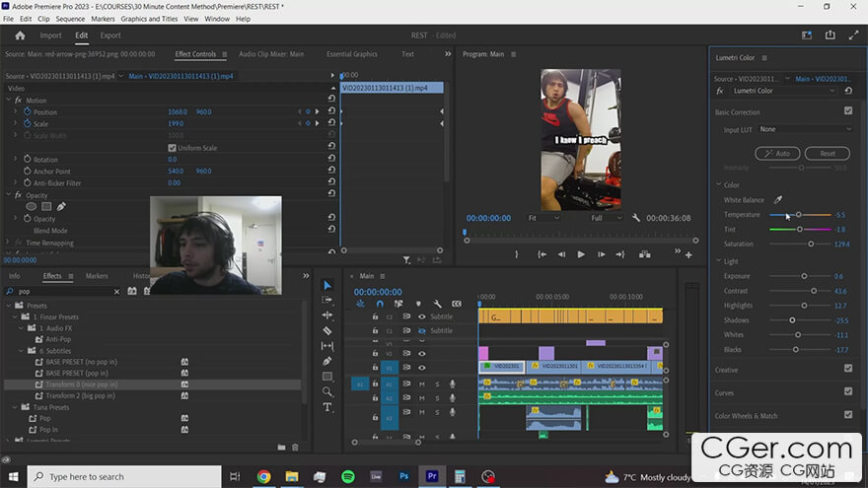
Task: Select the Rectangle tool
Action: click(327, 377)
